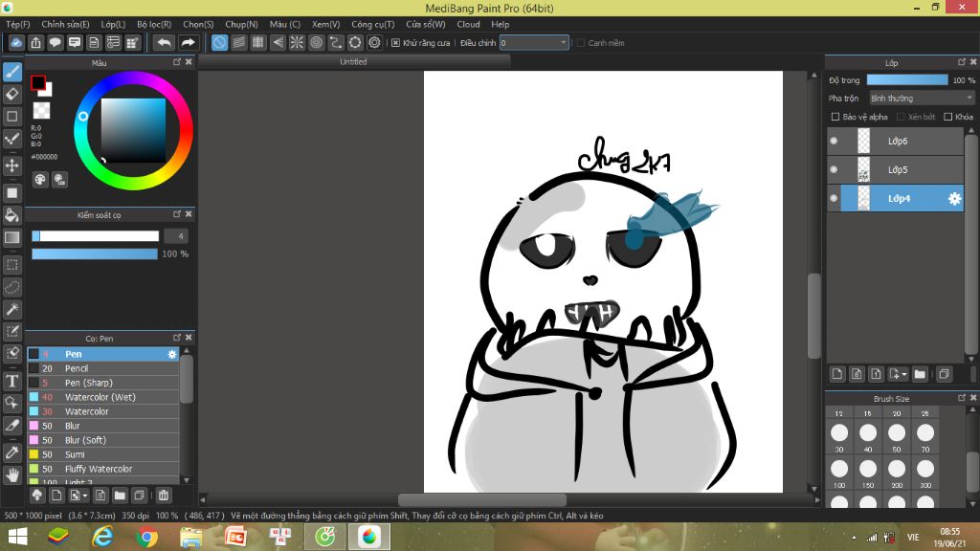Select the Magic Wand tool
980x551 pixels.
coord(11,309)
